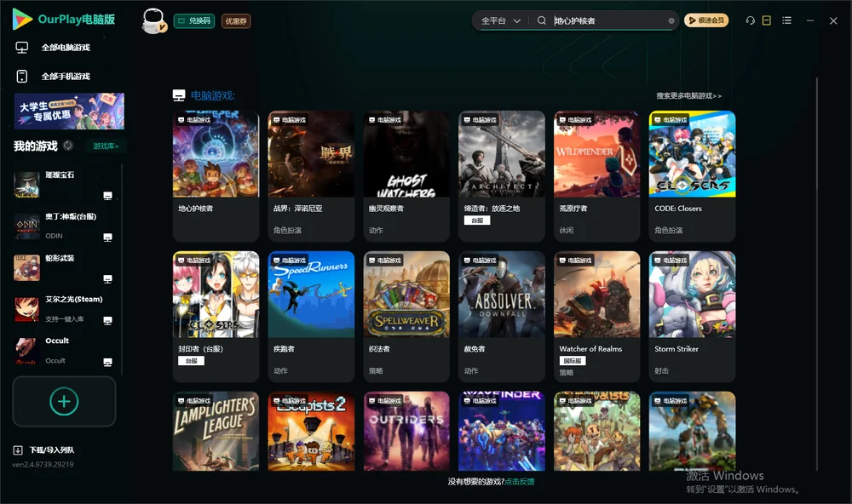Open customer service headset icon
The height and width of the screenshot is (504, 852).
(750, 20)
